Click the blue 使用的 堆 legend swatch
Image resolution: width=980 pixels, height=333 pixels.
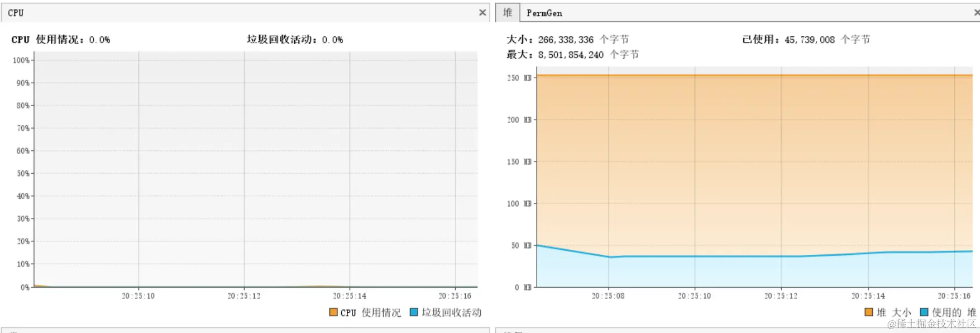[x=924, y=312]
